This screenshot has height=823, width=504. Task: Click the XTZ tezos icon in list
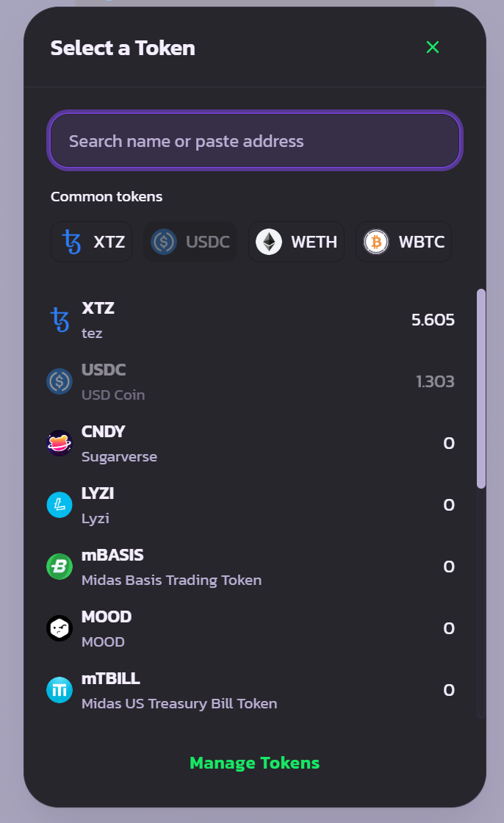(60, 320)
